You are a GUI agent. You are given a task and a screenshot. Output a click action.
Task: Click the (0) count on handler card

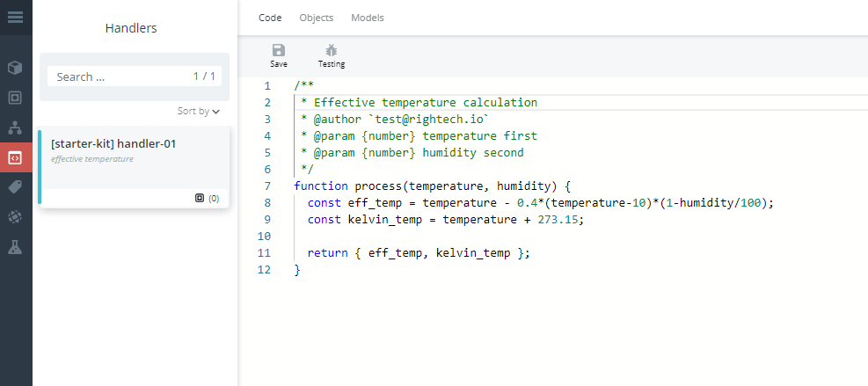[214, 198]
